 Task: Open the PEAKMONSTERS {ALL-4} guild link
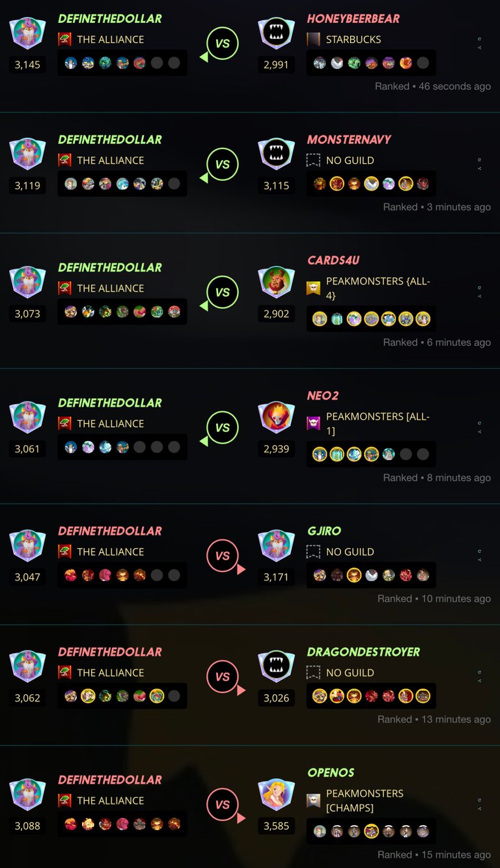click(378, 288)
